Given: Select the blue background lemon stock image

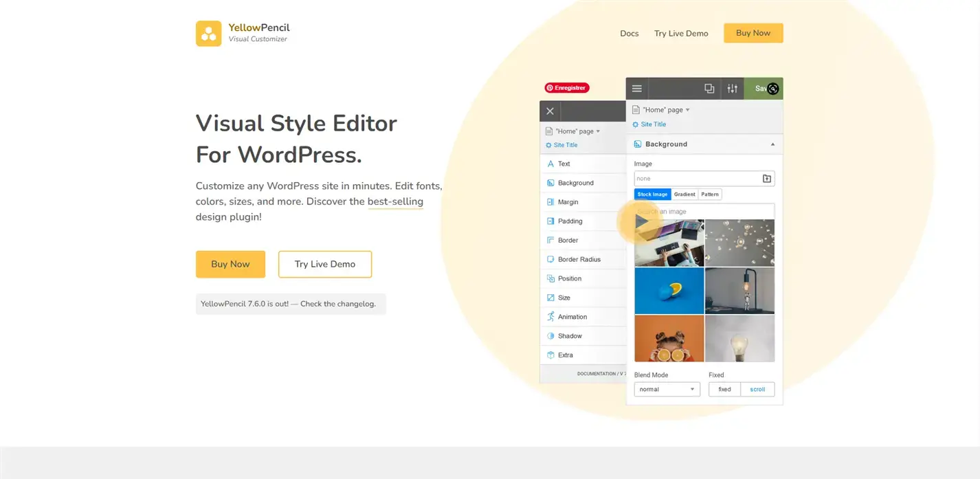Looking at the screenshot, I should [669, 291].
